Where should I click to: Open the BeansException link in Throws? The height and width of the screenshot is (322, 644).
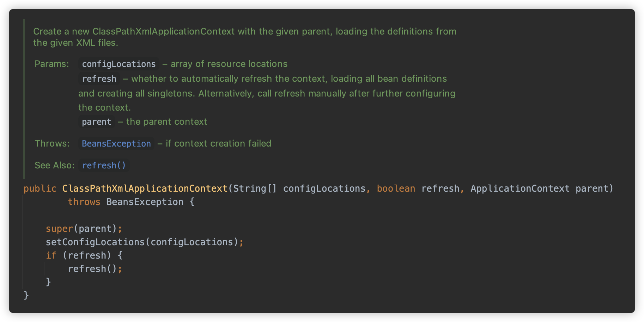116,143
